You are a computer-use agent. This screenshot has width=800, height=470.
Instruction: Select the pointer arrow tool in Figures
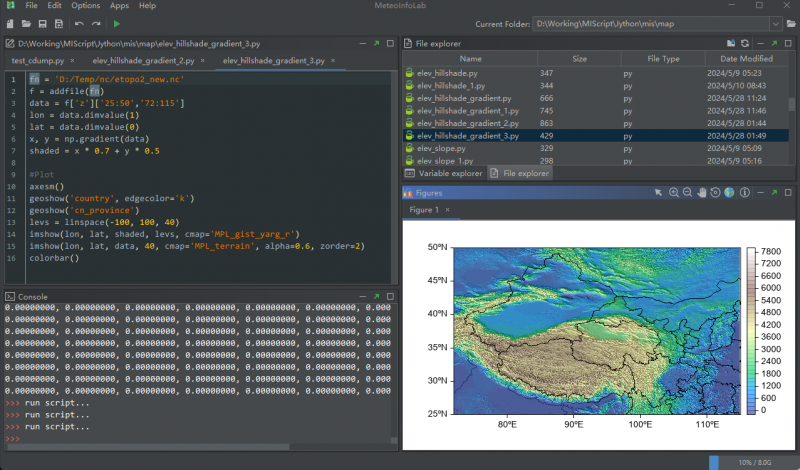point(659,192)
